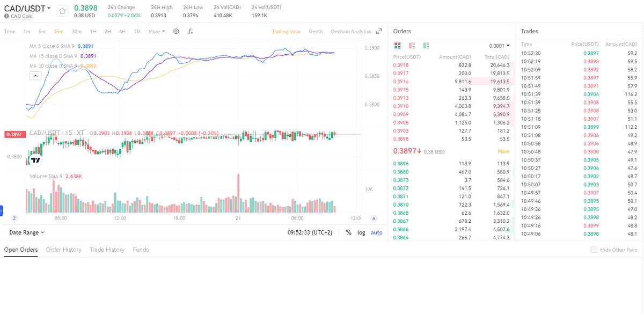Click the MA 15 close indicator legend
Screen dimensions: 644x314
tap(63, 56)
